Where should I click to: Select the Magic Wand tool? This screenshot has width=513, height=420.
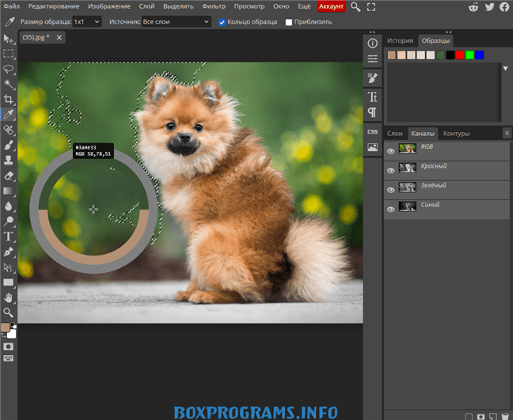pyautogui.click(x=8, y=84)
